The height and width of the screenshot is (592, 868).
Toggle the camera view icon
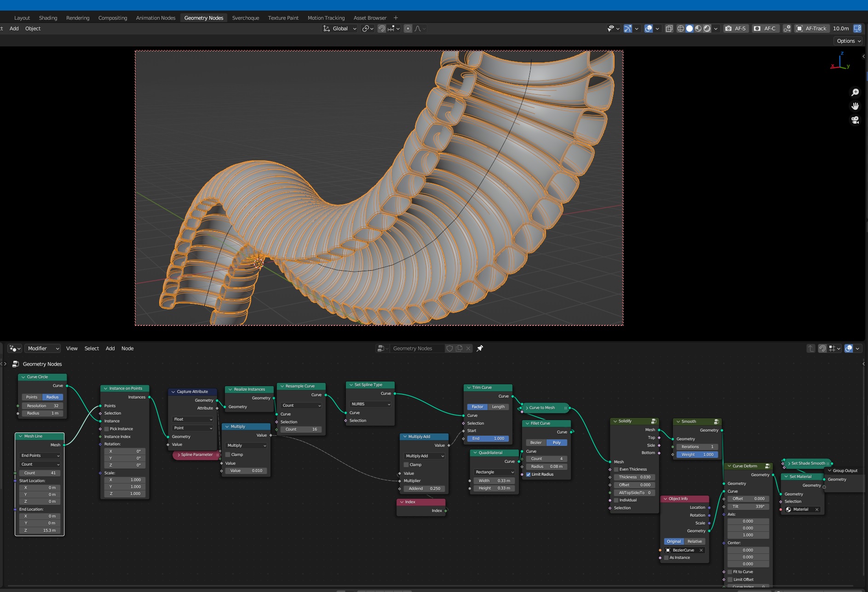point(855,120)
